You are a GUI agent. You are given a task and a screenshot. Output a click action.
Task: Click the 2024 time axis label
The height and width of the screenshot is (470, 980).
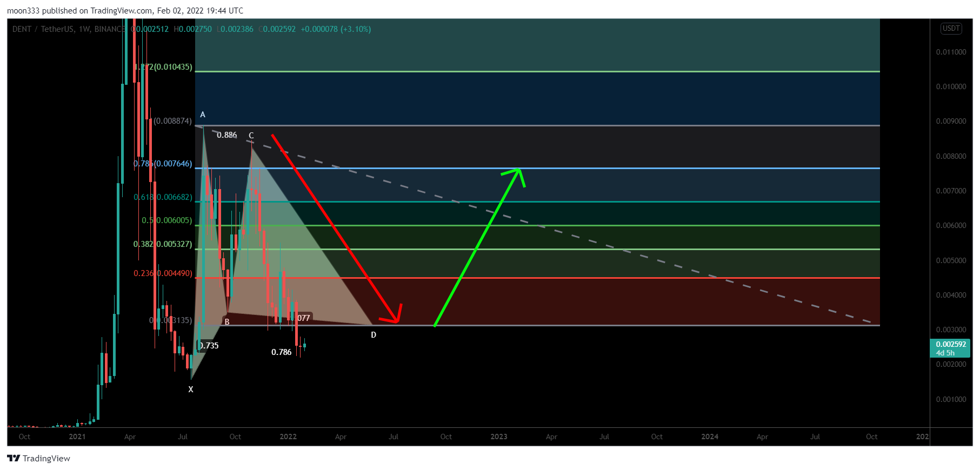pos(710,437)
